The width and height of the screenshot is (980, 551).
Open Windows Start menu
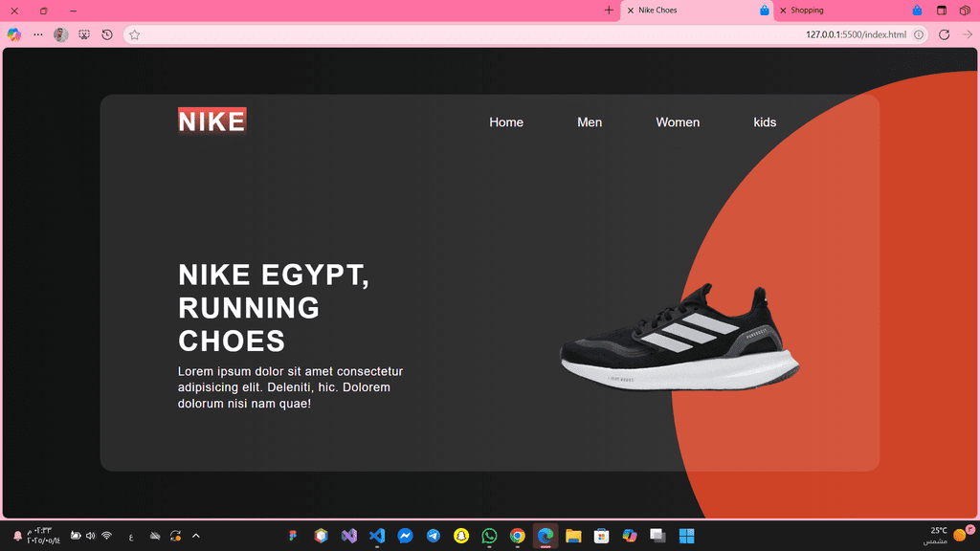[686, 536]
